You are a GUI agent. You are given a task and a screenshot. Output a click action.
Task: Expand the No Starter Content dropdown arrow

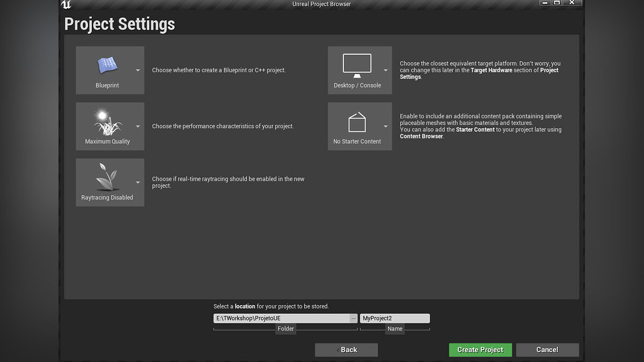coord(385,127)
